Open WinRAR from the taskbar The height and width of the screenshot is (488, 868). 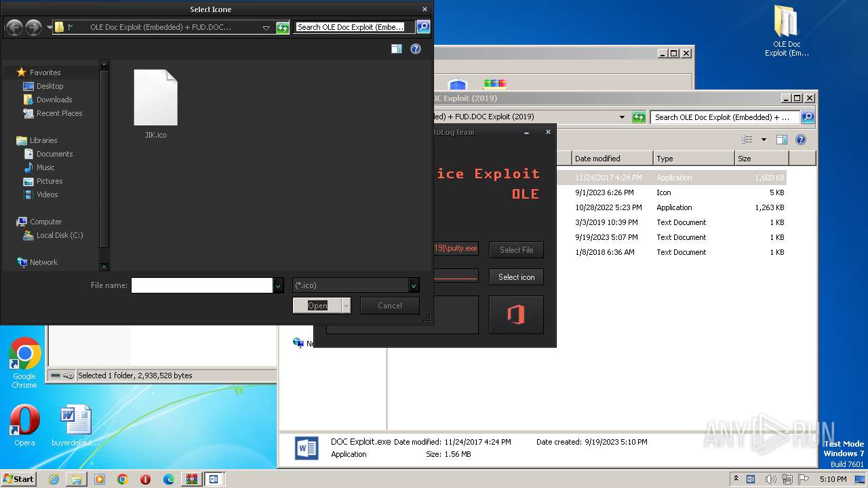[192, 479]
